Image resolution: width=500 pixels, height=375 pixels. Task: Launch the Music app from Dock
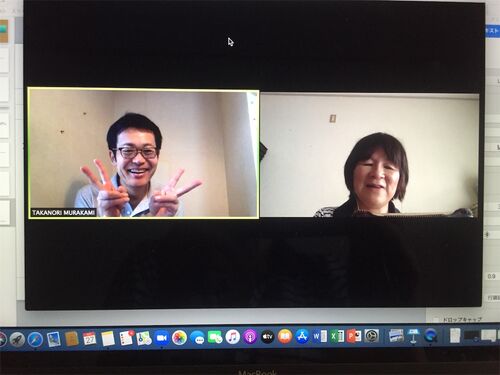coord(233,337)
